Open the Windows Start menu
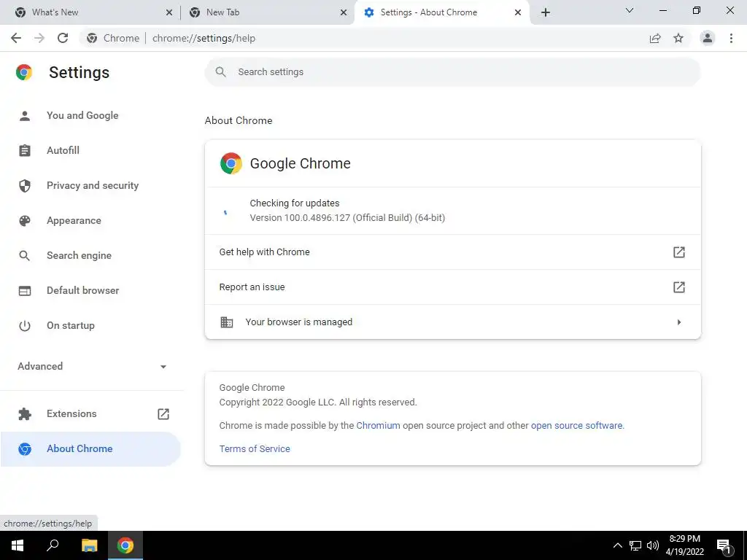Image resolution: width=747 pixels, height=560 pixels. pos(18,545)
